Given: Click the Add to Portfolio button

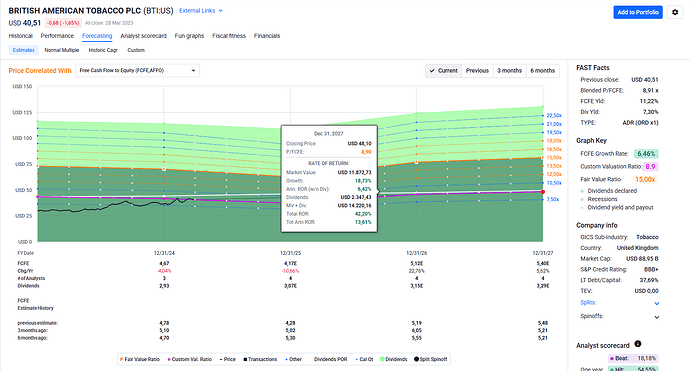Looking at the screenshot, I should pos(638,12).
